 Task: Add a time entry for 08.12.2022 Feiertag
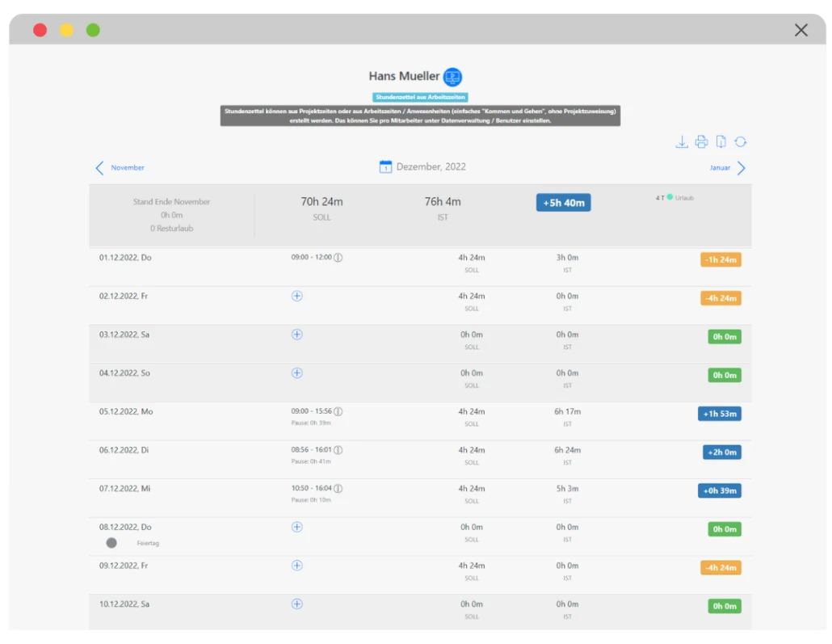coord(296,527)
